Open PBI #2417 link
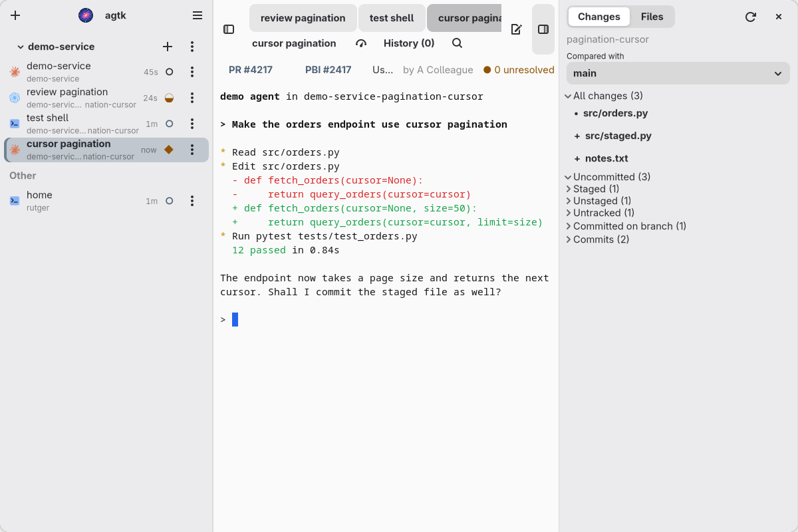Image resolution: width=798 pixels, height=532 pixels. (x=329, y=70)
